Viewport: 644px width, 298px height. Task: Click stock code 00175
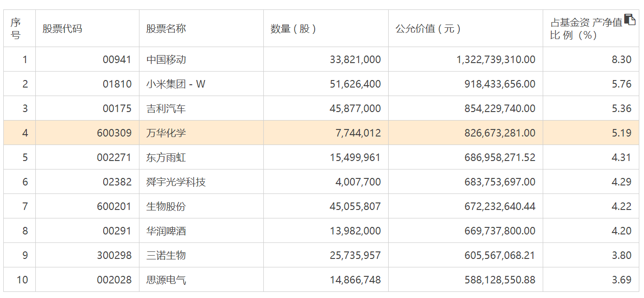pyautogui.click(x=117, y=109)
